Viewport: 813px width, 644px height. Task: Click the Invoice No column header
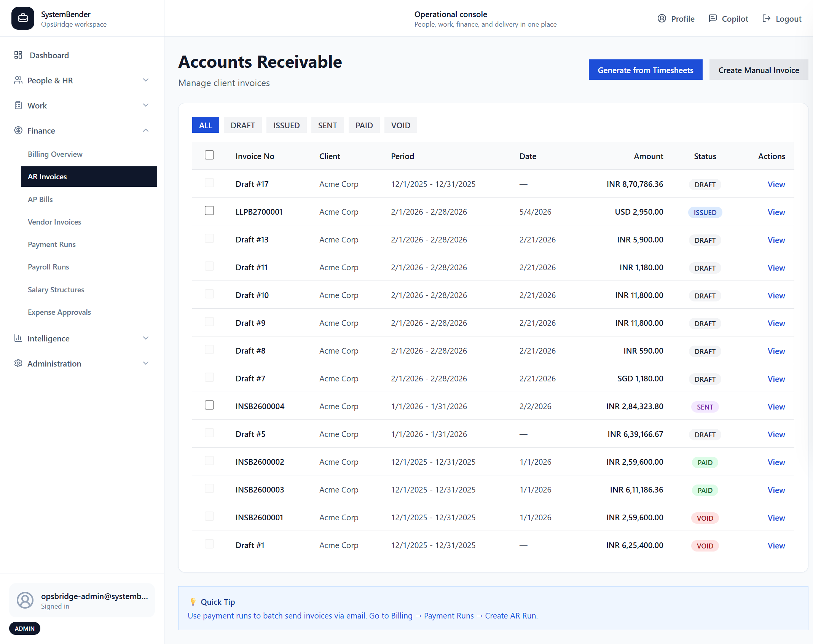point(255,156)
